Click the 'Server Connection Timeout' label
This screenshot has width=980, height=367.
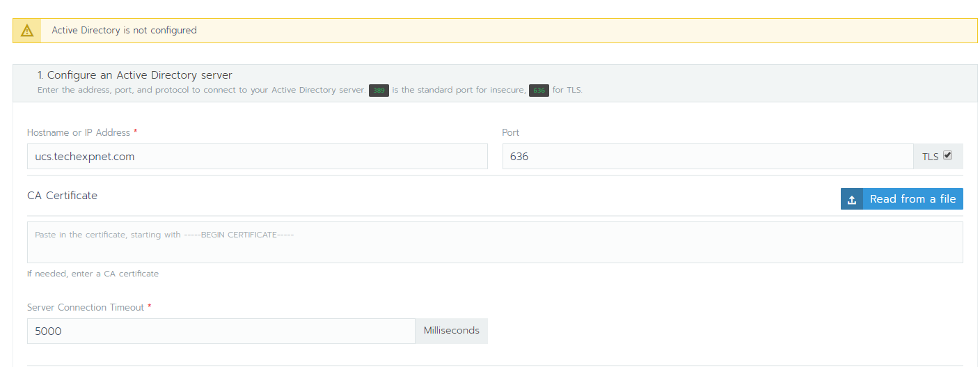tap(86, 307)
